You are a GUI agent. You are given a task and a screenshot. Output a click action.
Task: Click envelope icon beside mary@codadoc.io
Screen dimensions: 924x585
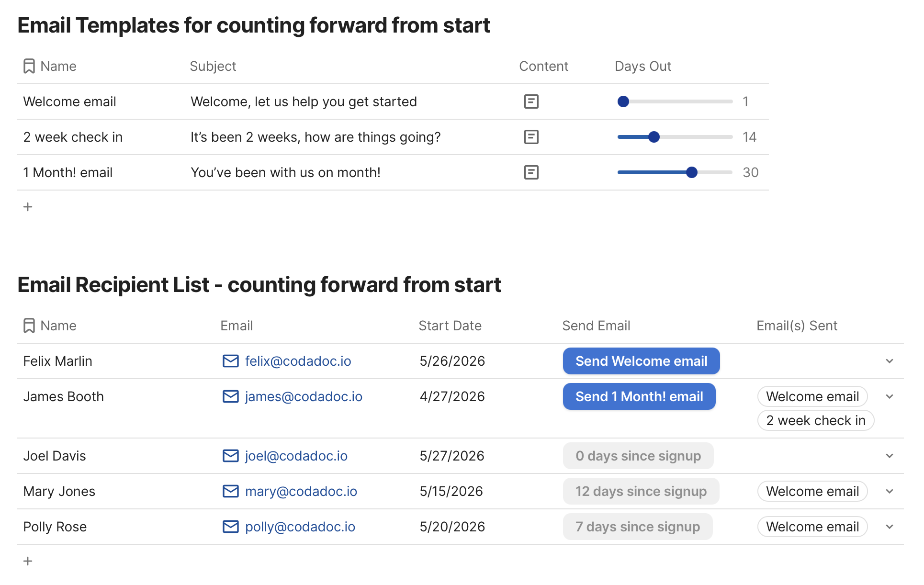coord(230,491)
